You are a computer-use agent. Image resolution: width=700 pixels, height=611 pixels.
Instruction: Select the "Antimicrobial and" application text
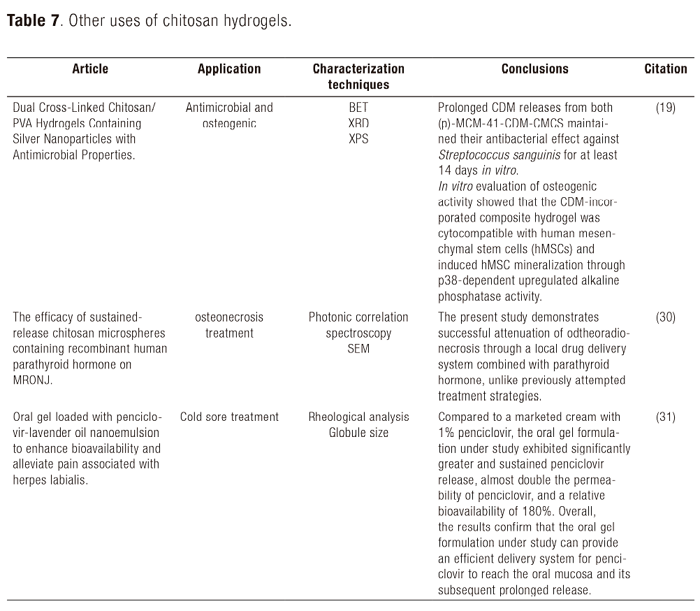click(229, 108)
